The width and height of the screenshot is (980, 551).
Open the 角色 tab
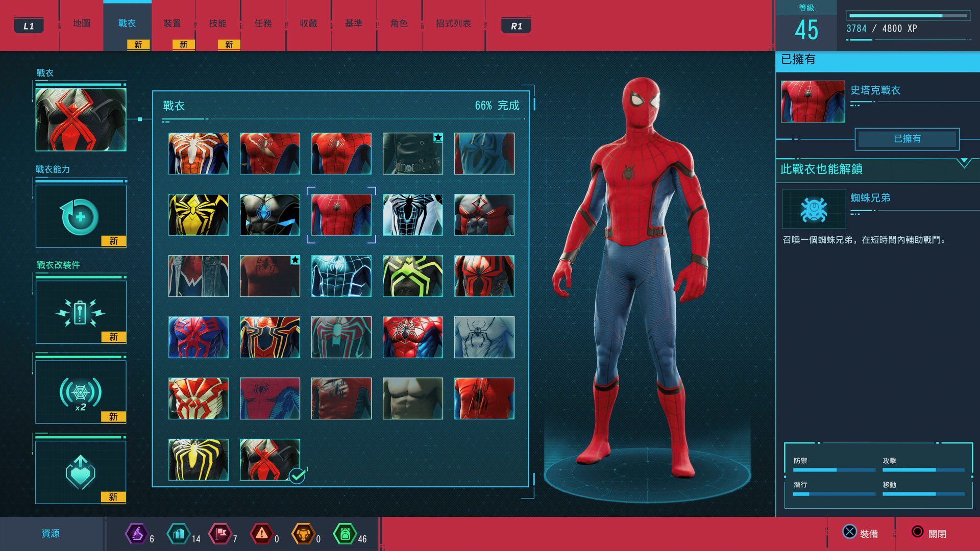point(399,23)
